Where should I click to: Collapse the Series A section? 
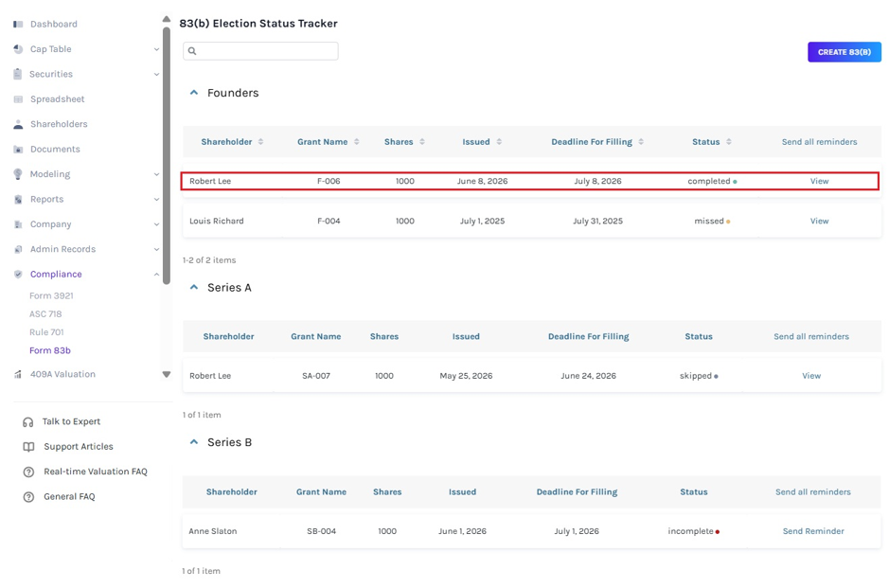(194, 288)
